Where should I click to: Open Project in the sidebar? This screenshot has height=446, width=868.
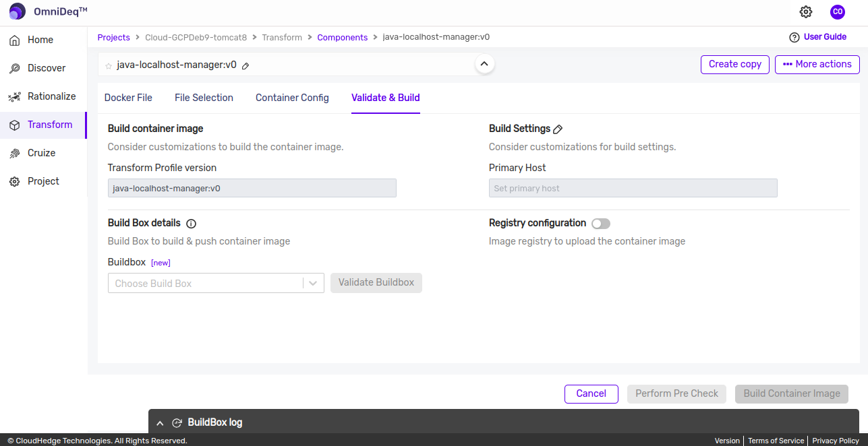click(x=43, y=181)
